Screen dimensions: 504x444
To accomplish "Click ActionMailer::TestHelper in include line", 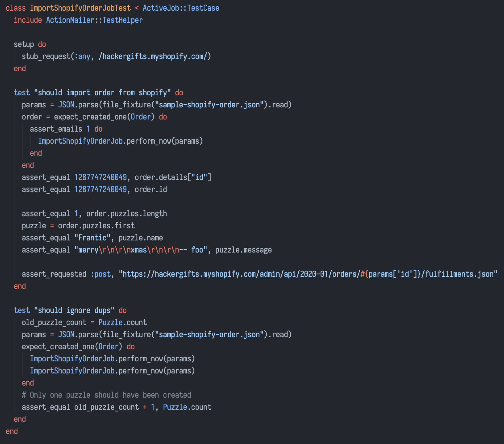I will click(x=94, y=20).
